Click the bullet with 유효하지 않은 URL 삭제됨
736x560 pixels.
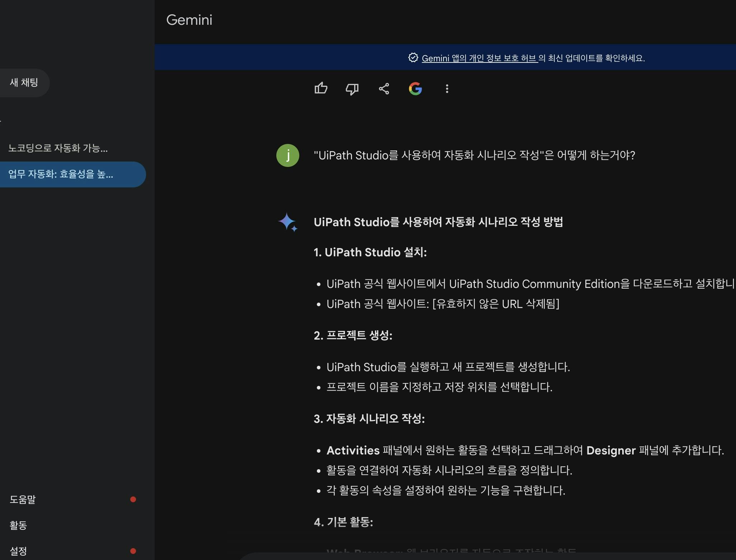pos(443,304)
